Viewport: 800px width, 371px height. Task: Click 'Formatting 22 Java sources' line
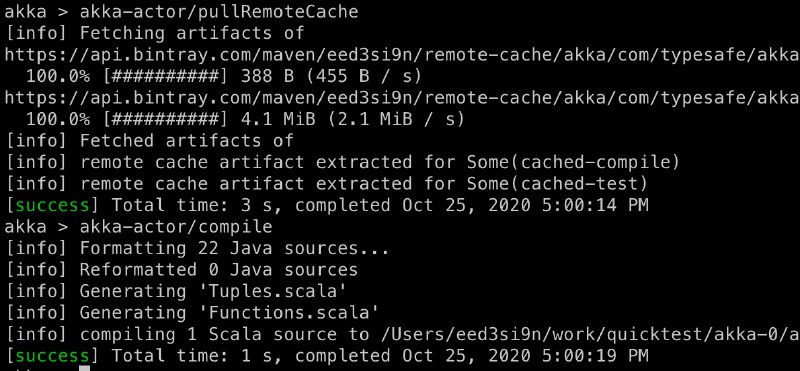coord(235,249)
